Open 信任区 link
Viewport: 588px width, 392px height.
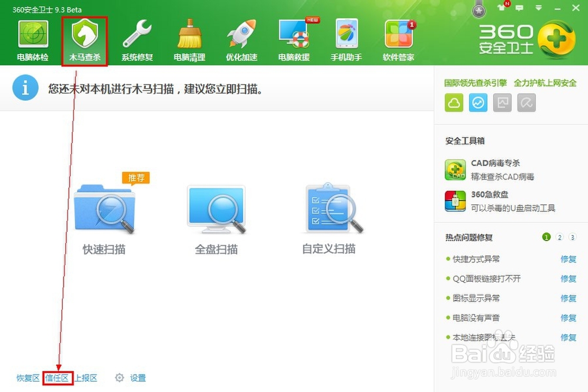[x=57, y=378]
